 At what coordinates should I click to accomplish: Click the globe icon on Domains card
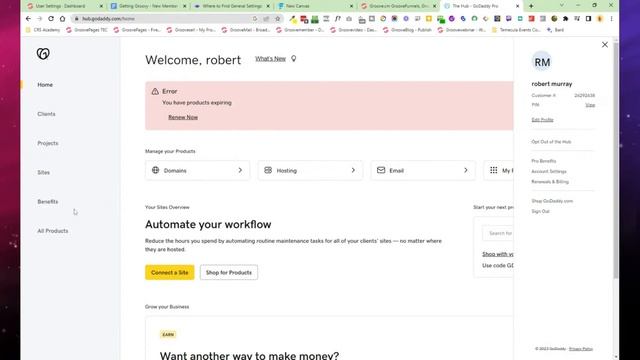[x=156, y=170]
